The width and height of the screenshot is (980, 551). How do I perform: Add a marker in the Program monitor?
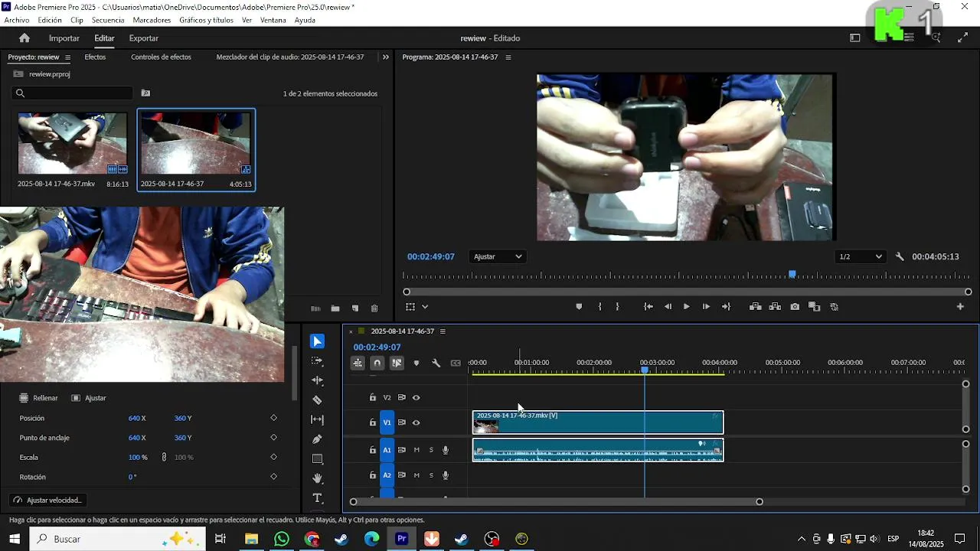click(x=579, y=307)
